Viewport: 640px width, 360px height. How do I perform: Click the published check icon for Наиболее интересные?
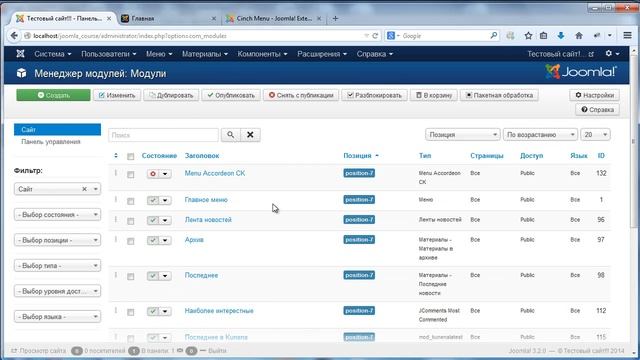(x=153, y=311)
